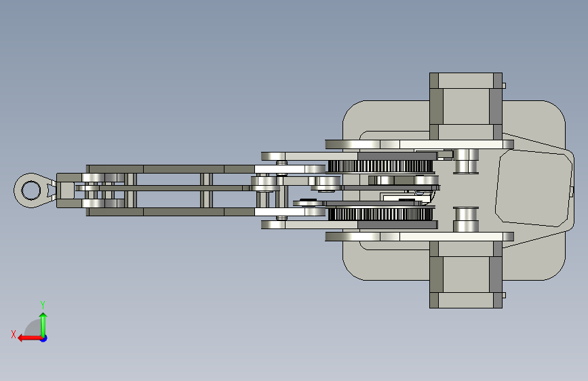Select the upper cylindrical spacer beside the gears
588x381 pixels.
466,161
